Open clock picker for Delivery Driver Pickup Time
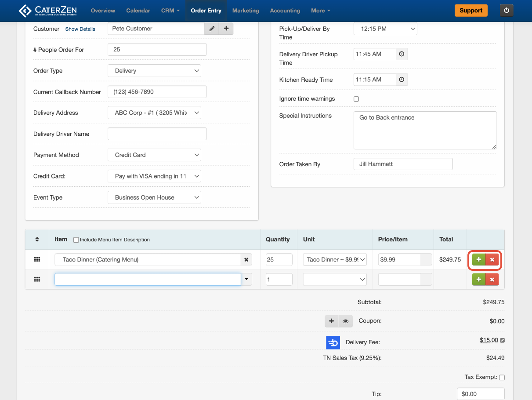This screenshot has width=532, height=400. point(402,54)
